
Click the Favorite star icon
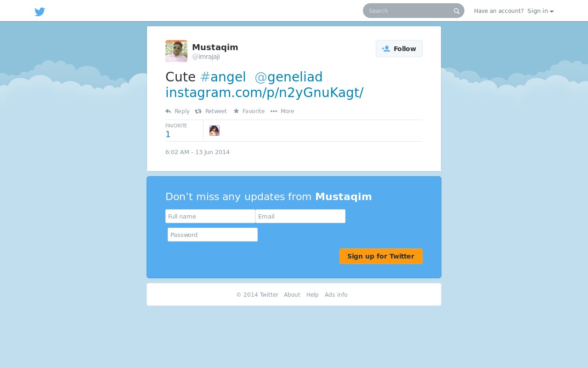click(x=236, y=111)
